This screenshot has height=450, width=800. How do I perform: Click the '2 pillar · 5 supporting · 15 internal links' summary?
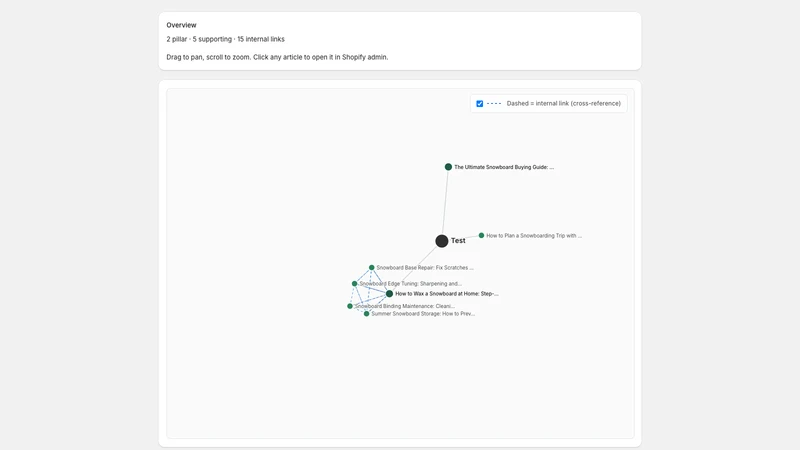pyautogui.click(x=226, y=39)
